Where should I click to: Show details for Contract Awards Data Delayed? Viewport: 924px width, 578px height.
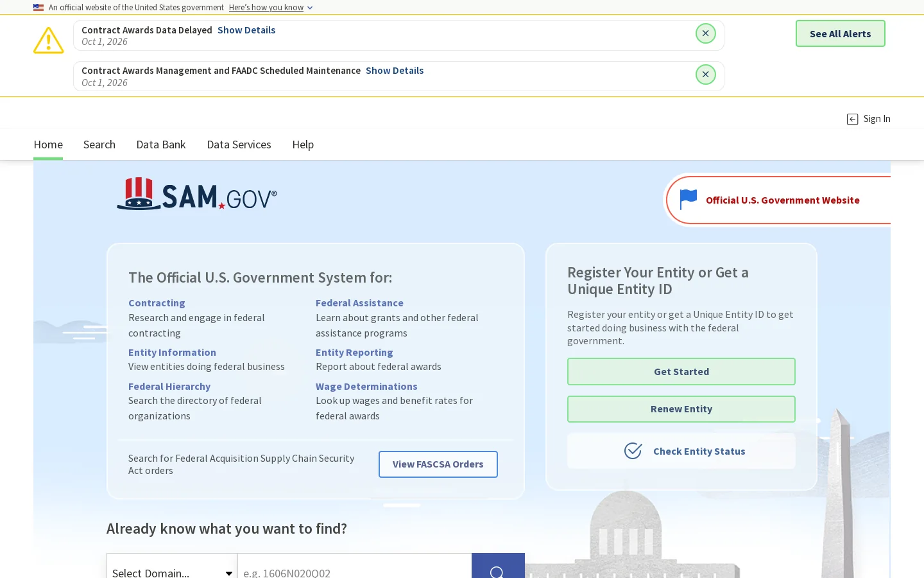pyautogui.click(x=246, y=30)
